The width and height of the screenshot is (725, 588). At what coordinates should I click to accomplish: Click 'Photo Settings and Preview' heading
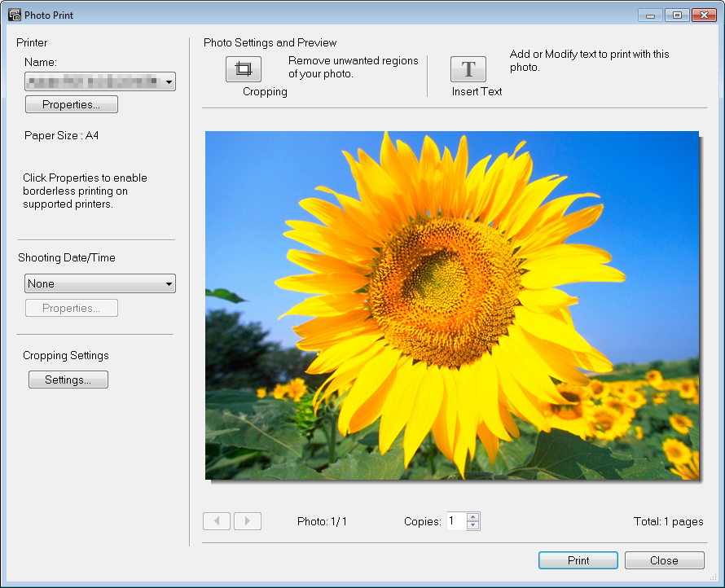[x=270, y=42]
